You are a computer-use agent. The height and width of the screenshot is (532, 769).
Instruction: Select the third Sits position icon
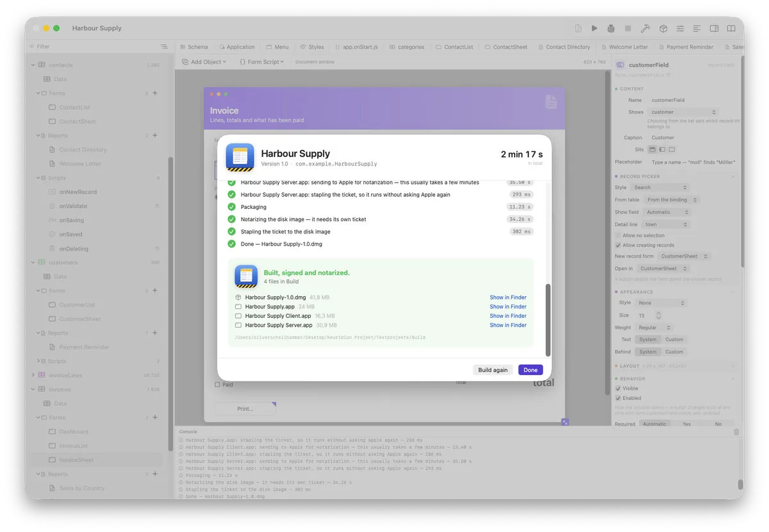672,149
